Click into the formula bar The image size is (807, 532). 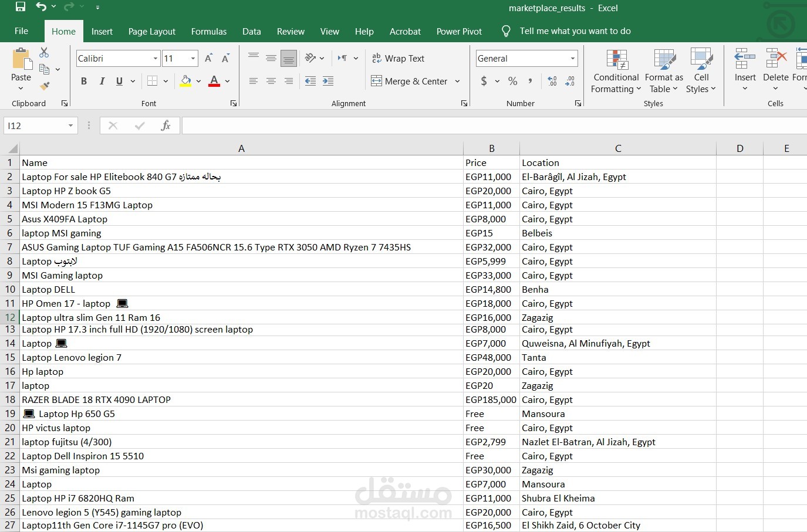coord(494,126)
